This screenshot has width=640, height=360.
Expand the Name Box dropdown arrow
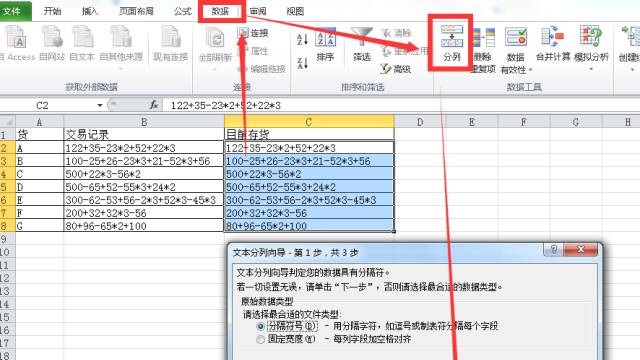point(100,105)
